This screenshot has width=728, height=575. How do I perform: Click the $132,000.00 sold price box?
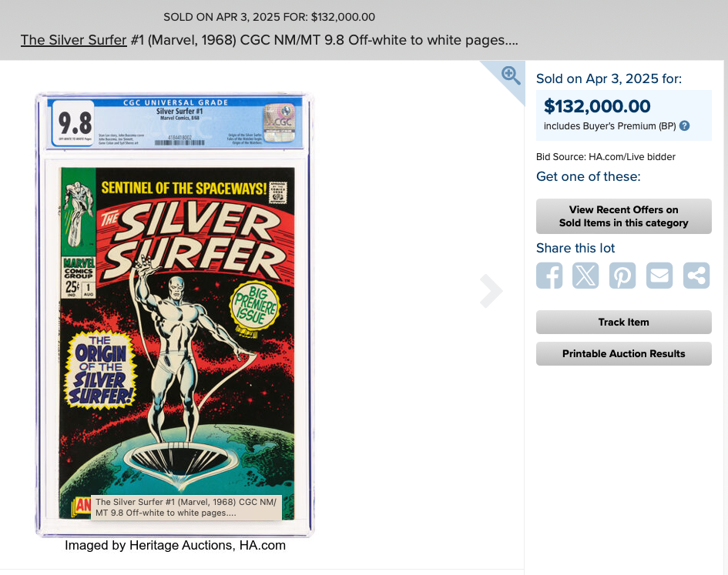click(623, 115)
